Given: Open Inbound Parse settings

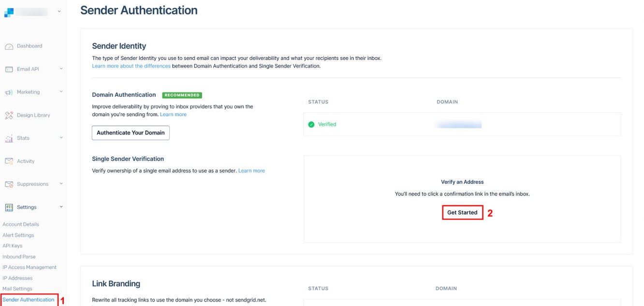Looking at the screenshot, I should pos(19,257).
